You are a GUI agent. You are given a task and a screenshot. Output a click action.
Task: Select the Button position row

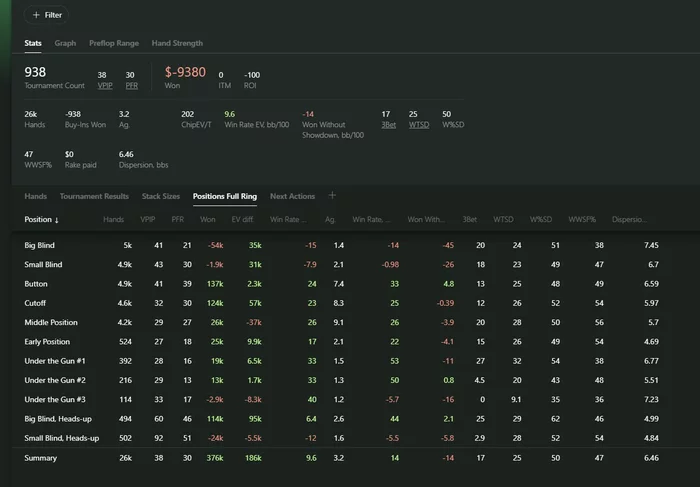[x=36, y=284]
